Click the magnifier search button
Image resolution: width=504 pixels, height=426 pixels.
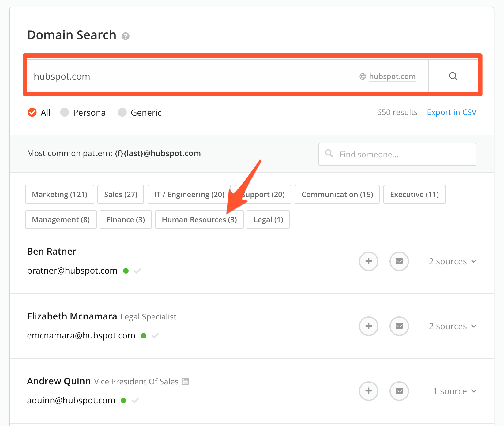coord(453,76)
